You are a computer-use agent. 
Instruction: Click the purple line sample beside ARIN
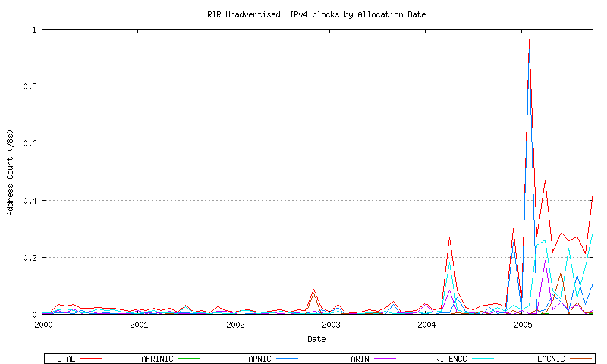click(x=385, y=359)
